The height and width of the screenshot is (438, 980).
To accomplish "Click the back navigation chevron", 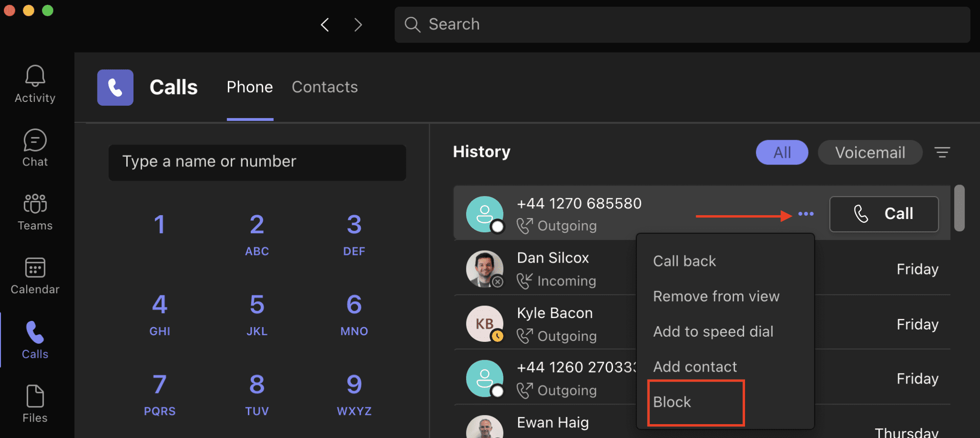I will (324, 24).
